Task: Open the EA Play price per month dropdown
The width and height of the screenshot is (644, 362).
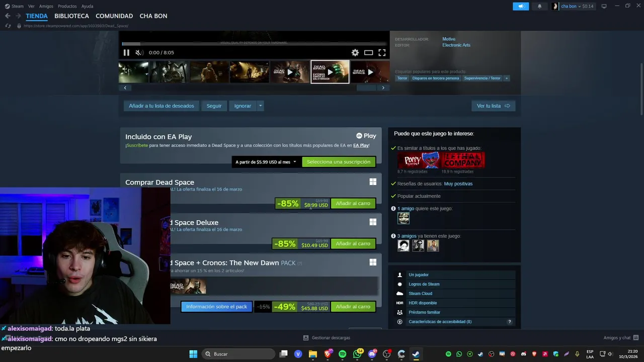Action: point(266,162)
